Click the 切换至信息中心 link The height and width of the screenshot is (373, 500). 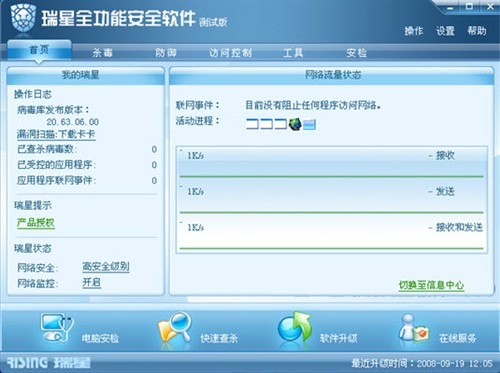click(x=431, y=285)
